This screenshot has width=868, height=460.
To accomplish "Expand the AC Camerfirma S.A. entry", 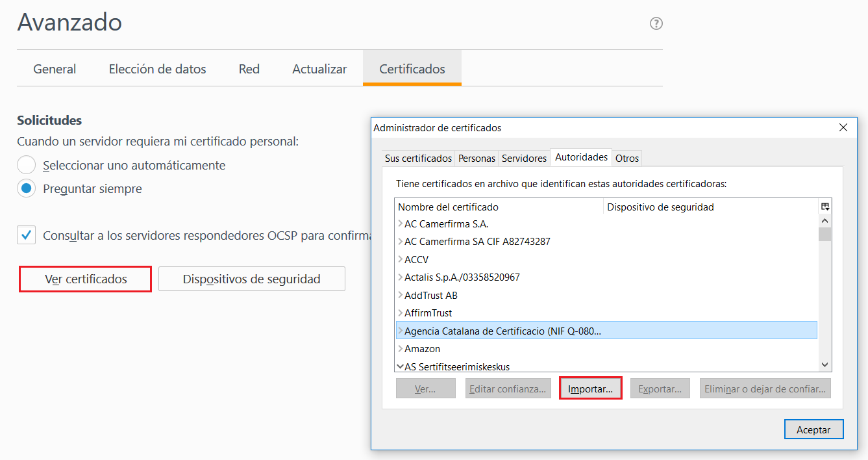I will click(x=400, y=224).
